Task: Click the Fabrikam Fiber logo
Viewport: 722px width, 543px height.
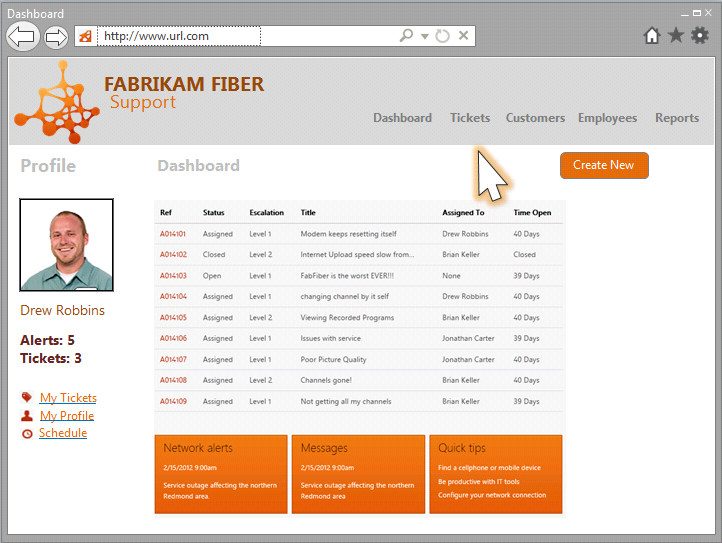Action: [x=56, y=101]
